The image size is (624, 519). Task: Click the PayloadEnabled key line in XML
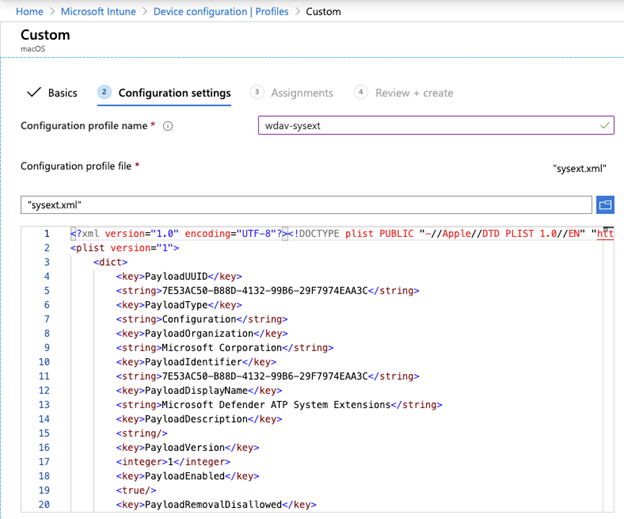pyautogui.click(x=187, y=476)
